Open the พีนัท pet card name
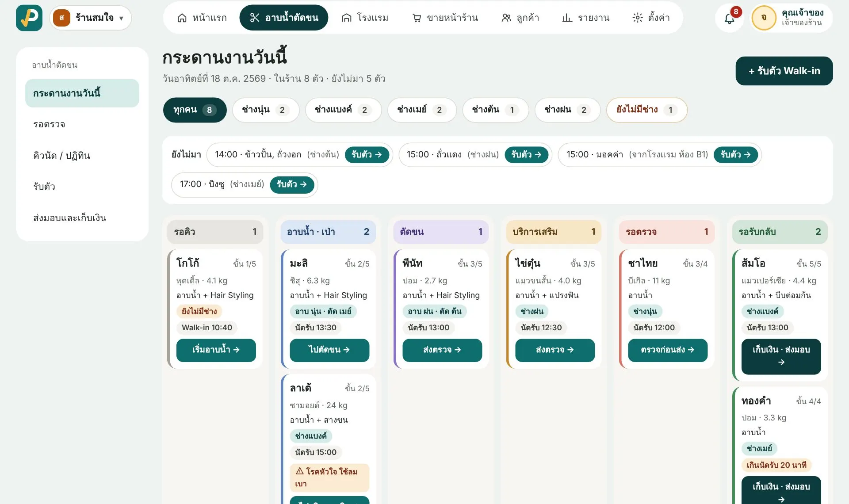 coord(413,263)
